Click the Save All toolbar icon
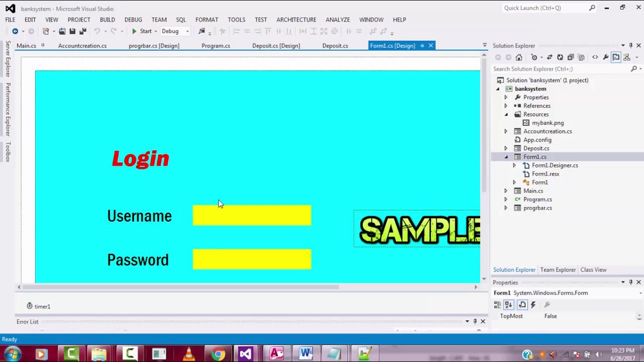 tap(83, 31)
